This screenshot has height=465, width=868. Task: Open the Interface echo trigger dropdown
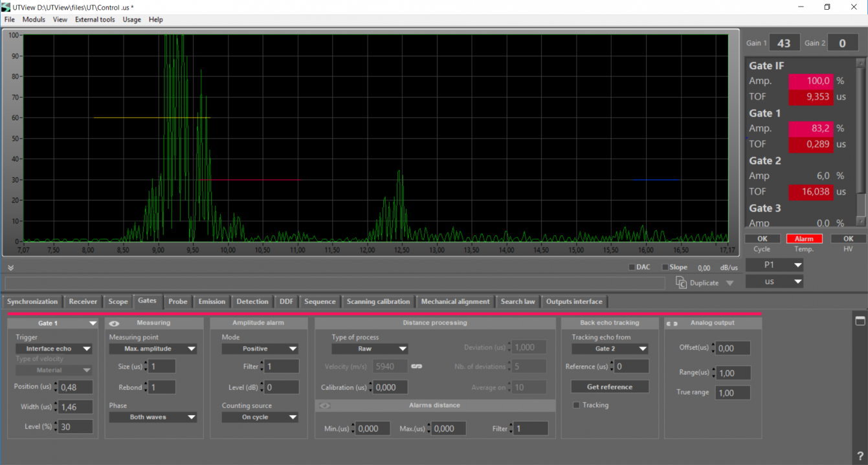click(54, 349)
